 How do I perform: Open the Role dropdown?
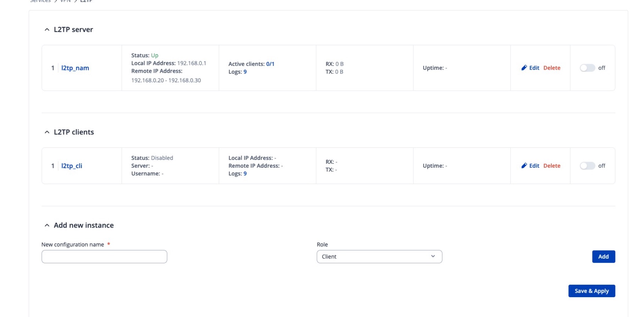[x=379, y=257]
